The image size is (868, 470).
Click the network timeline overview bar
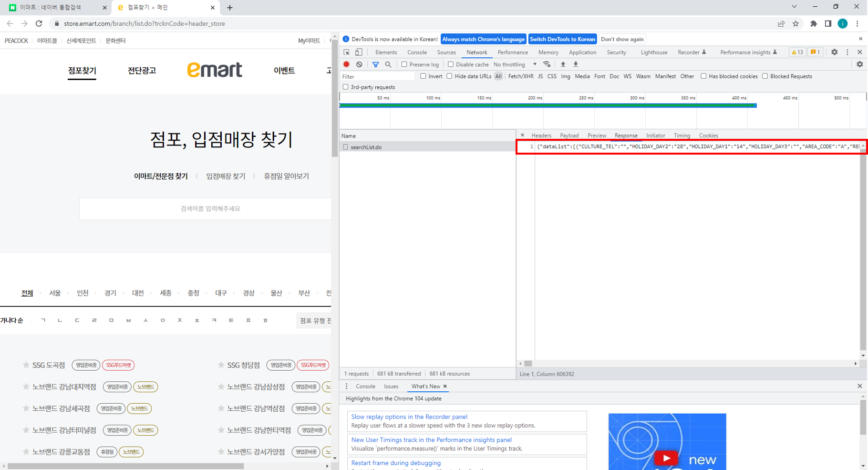548,105
